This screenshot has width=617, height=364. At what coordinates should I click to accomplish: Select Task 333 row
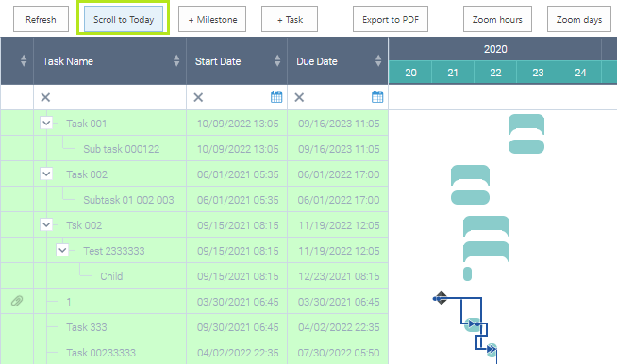click(x=194, y=327)
